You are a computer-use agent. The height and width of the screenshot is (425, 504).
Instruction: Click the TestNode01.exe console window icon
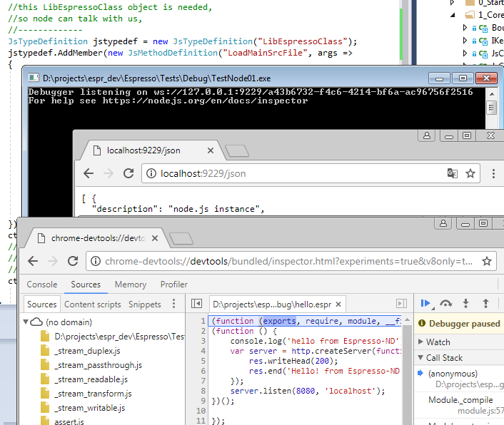point(34,78)
